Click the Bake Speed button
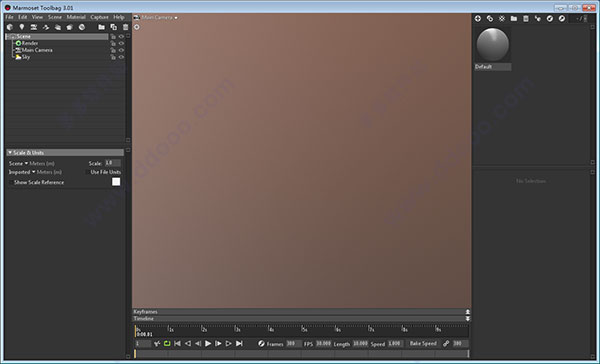600x364 pixels. (x=423, y=344)
